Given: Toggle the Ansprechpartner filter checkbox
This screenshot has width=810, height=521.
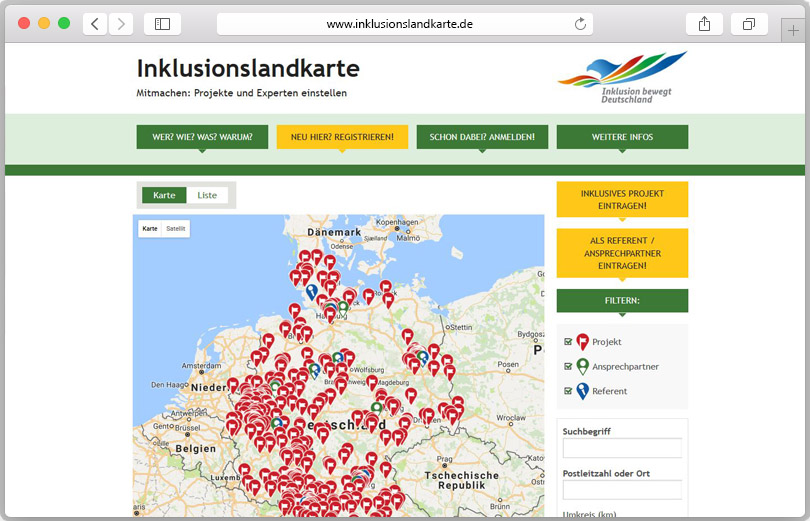Looking at the screenshot, I should click(x=568, y=367).
